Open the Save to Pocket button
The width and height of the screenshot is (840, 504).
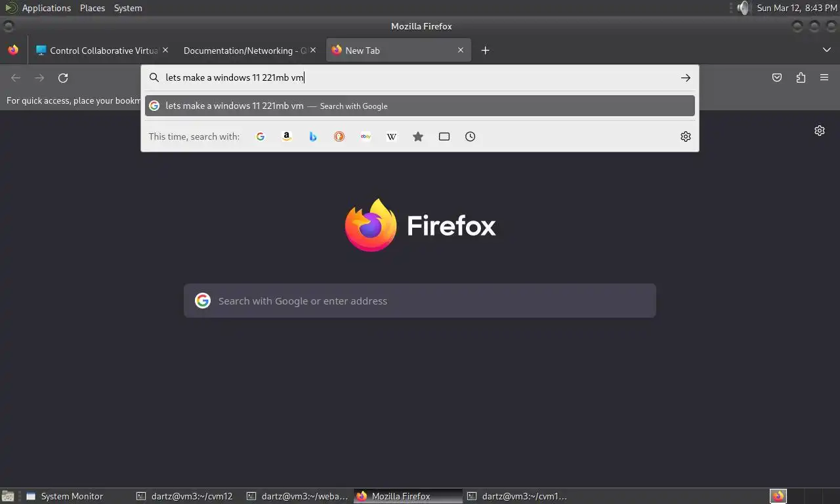pyautogui.click(x=777, y=77)
